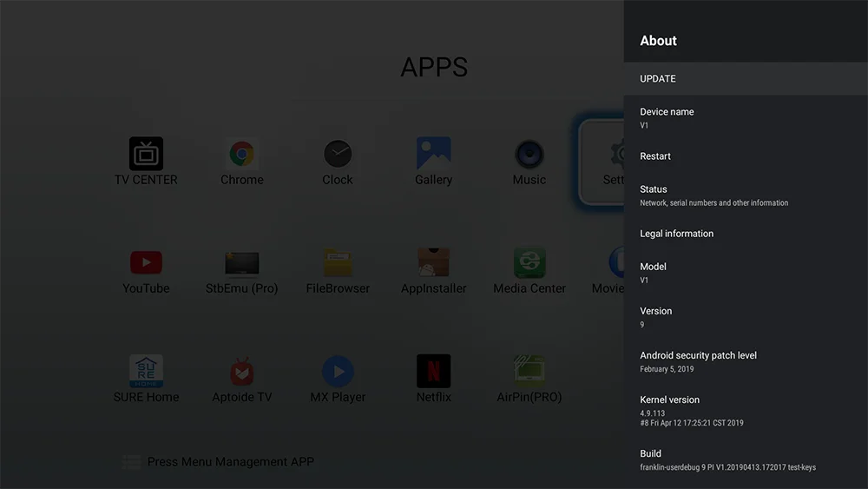Launch the Chrome browser icon

[x=242, y=154]
